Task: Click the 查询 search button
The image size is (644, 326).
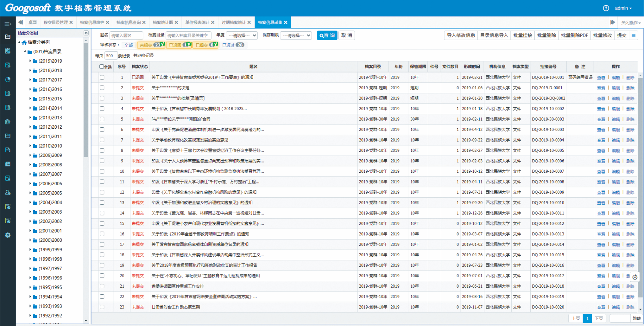Action: point(327,36)
